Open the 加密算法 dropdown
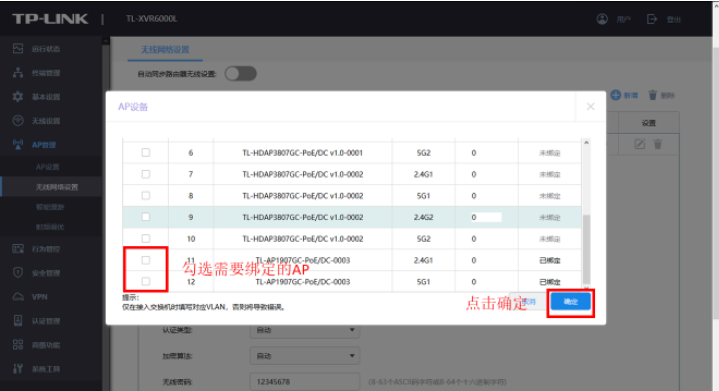 tap(304, 356)
